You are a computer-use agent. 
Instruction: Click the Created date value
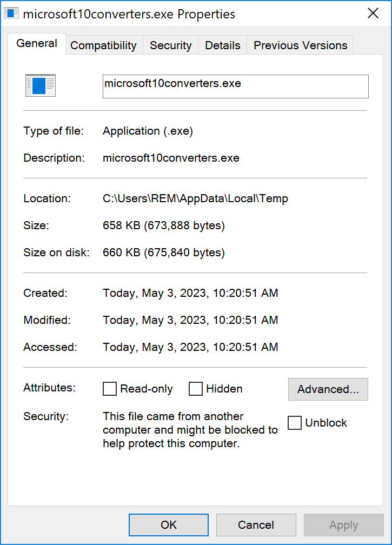coord(190,293)
